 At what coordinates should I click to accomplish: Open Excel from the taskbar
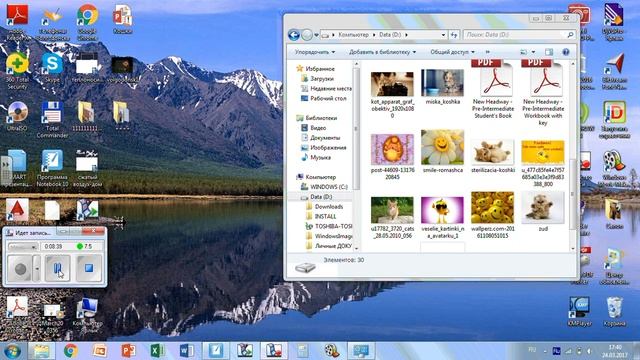[158, 351]
